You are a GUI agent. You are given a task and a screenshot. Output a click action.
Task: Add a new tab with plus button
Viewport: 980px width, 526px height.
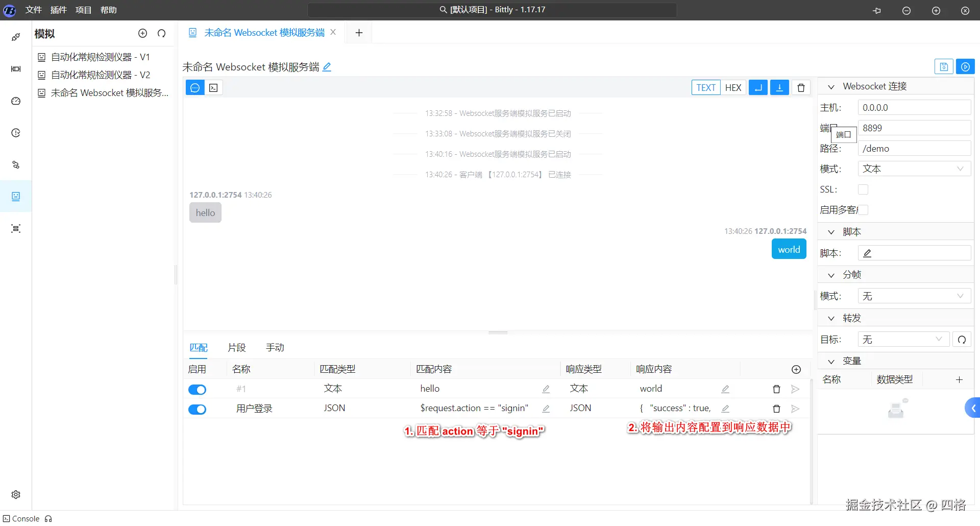[x=359, y=33]
